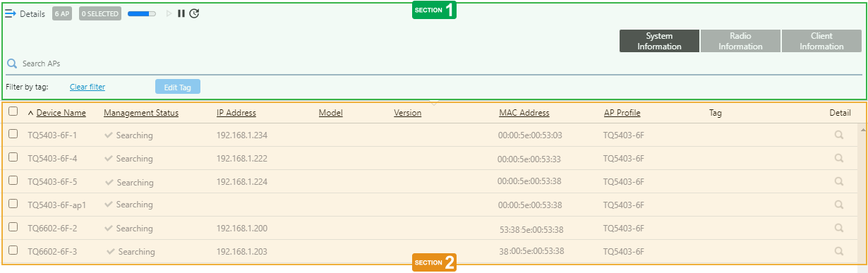868x273 pixels.
Task: Switch to Client Information tab
Action: click(821, 41)
